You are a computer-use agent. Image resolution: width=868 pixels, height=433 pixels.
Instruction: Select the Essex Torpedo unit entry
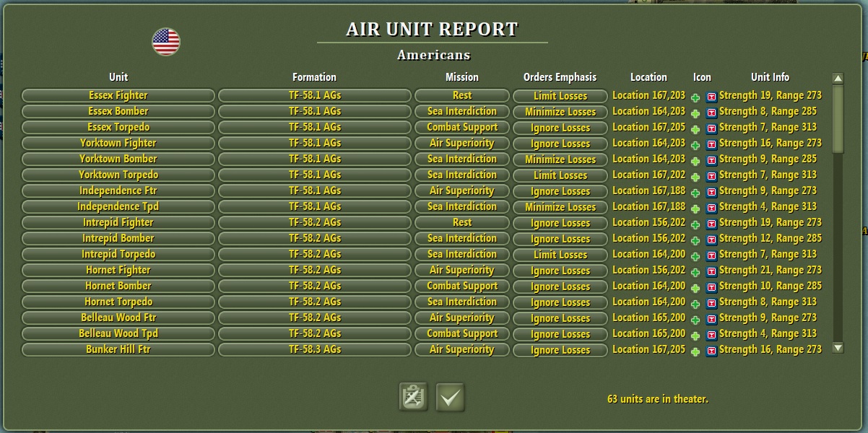(118, 127)
